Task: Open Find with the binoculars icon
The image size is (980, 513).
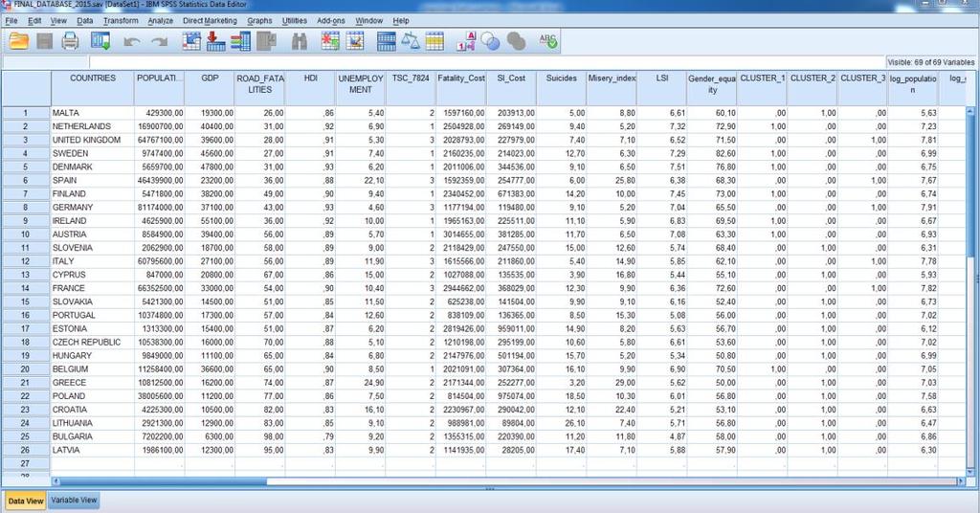Action: point(300,42)
